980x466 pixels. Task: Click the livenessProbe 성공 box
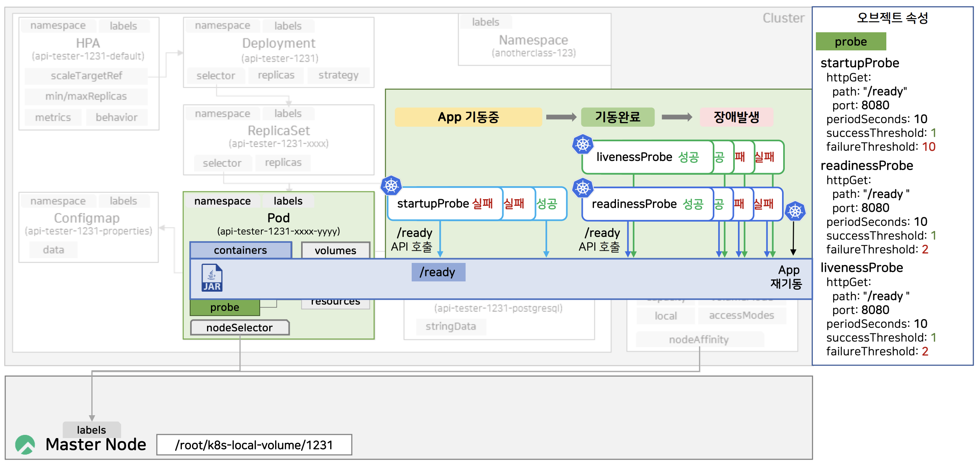[x=648, y=157]
